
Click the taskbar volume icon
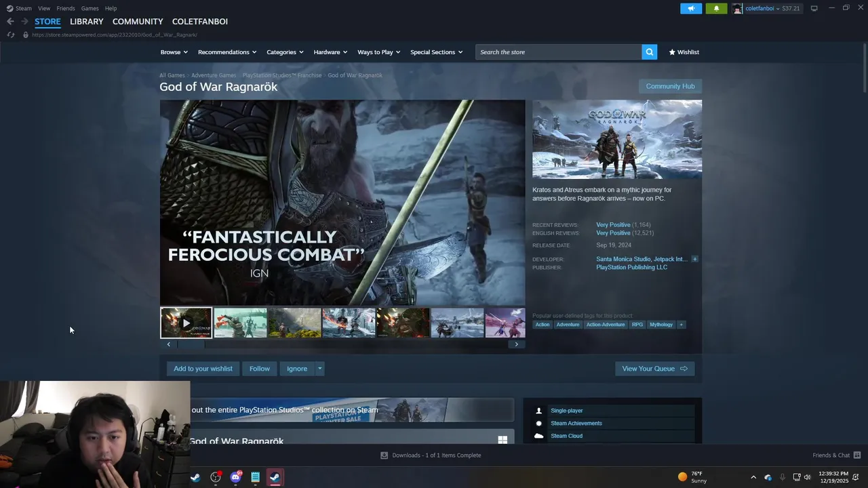click(807, 477)
